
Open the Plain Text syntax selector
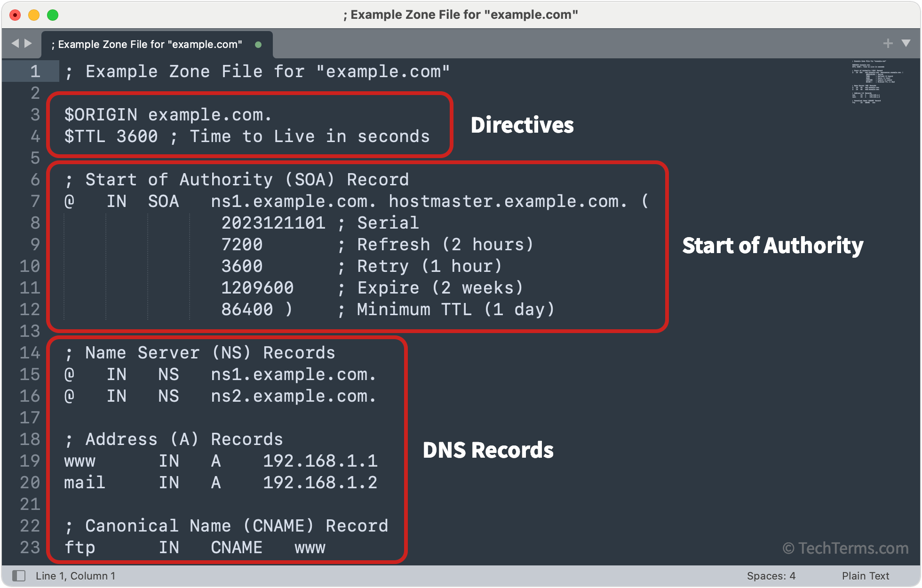[865, 576]
